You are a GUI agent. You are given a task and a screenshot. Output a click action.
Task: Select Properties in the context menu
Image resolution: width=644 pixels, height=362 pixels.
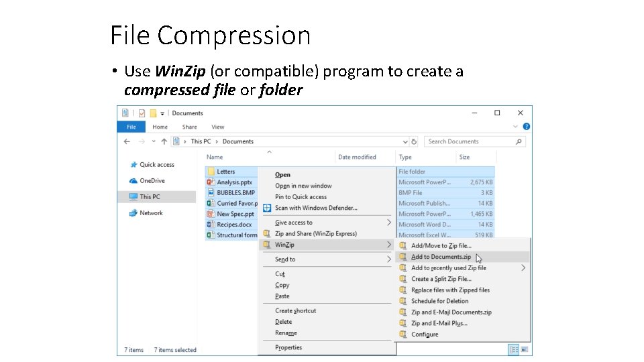288,347
